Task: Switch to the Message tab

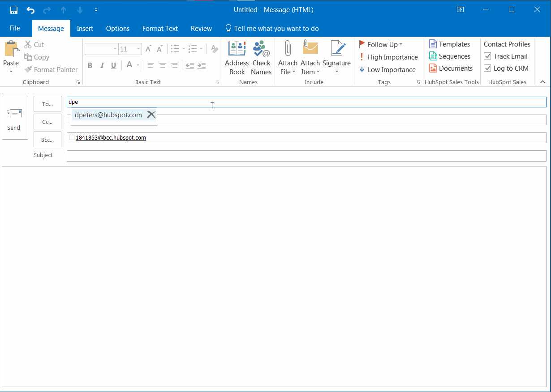Action: tap(51, 28)
